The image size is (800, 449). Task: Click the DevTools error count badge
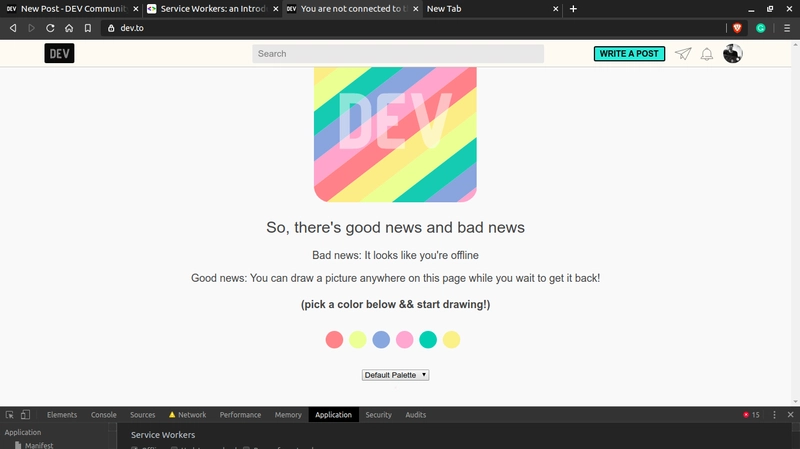coord(752,415)
